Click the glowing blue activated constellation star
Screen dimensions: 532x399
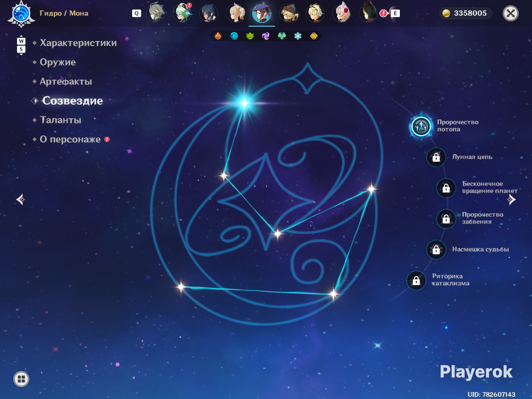tap(244, 103)
